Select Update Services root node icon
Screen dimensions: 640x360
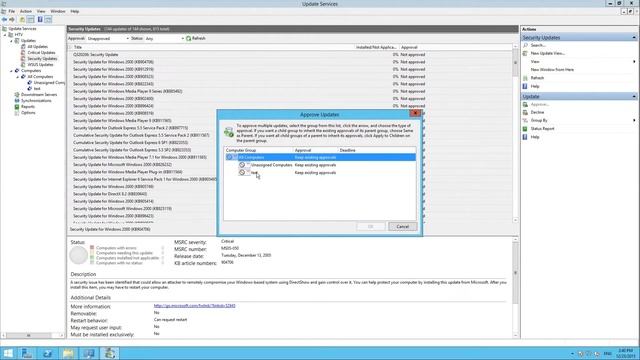[x=4, y=29]
